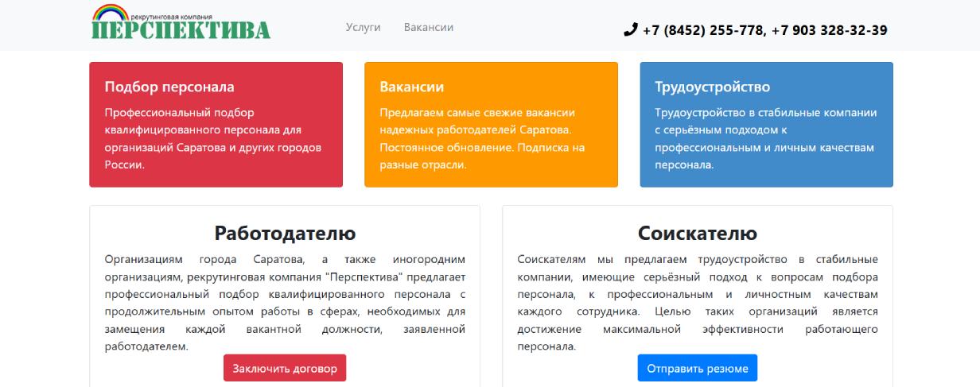Click the Подбор персонала card title
980x387 pixels.
tap(169, 87)
